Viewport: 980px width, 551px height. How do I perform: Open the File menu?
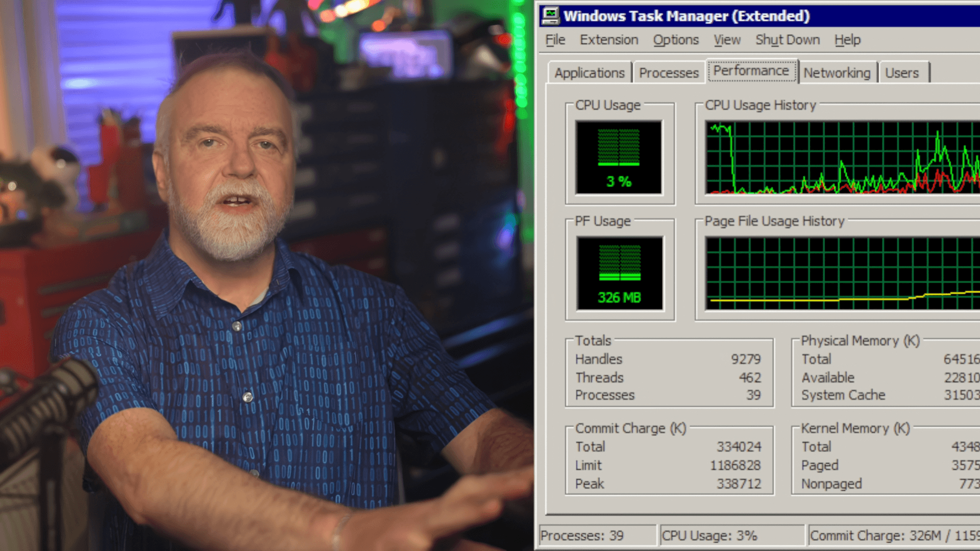pyautogui.click(x=554, y=40)
